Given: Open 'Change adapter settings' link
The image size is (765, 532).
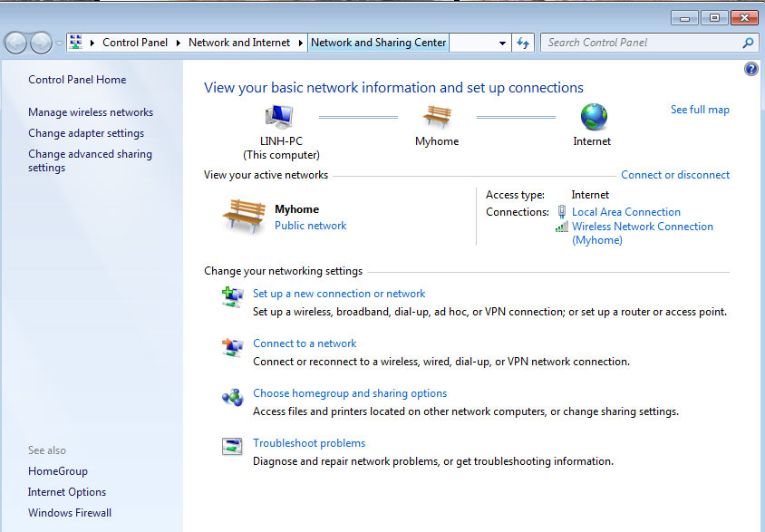Looking at the screenshot, I should (x=86, y=133).
